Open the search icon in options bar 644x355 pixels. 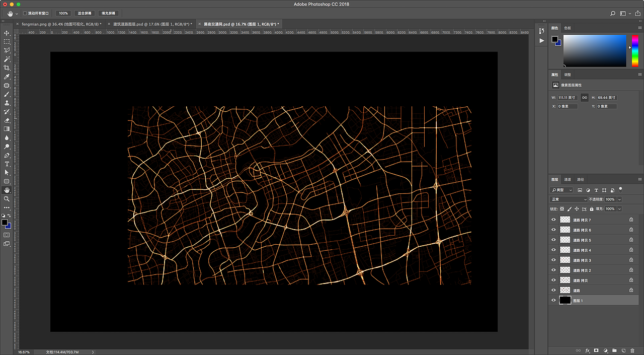pos(613,13)
